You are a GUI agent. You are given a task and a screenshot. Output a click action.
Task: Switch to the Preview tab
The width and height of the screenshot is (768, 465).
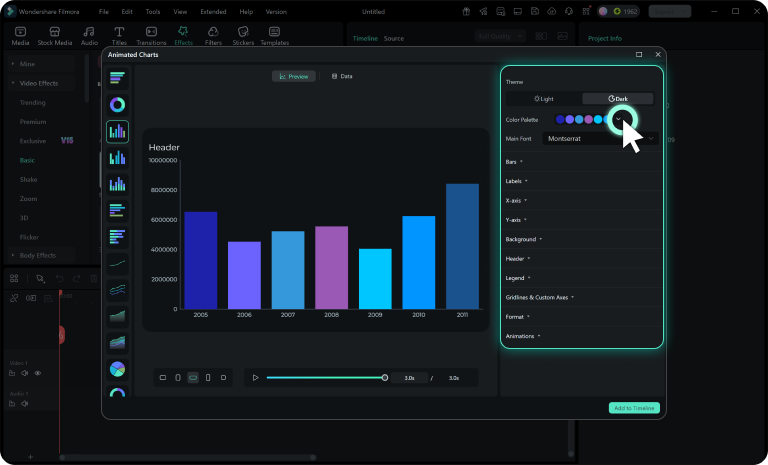click(x=294, y=76)
